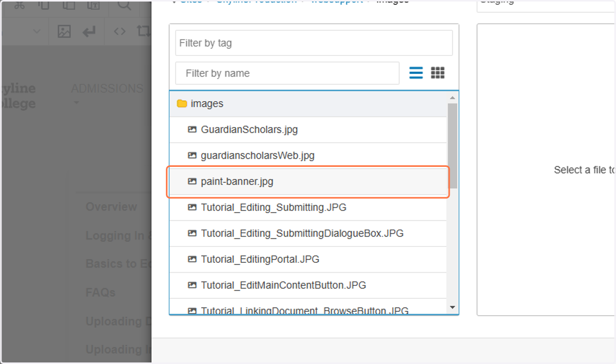The image size is (616, 364).
Task: Focus the Filter by tag field
Action: coord(314,43)
